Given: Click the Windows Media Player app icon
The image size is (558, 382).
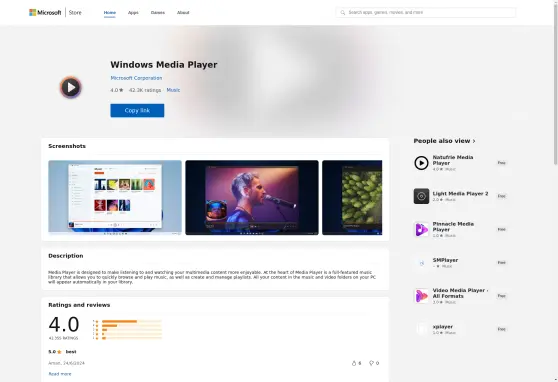Looking at the screenshot, I should click(x=71, y=87).
